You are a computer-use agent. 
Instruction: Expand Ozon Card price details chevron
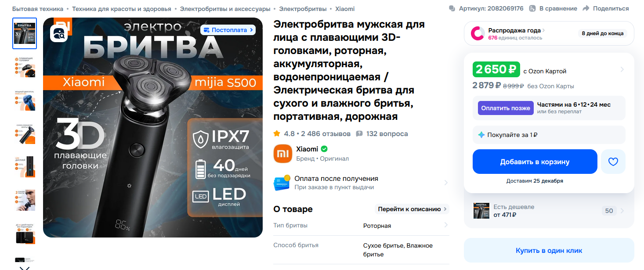click(622, 69)
